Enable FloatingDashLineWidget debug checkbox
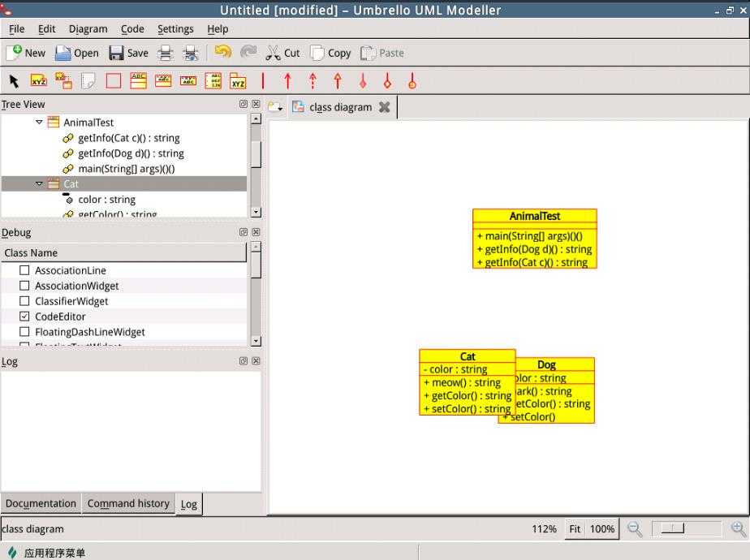The height and width of the screenshot is (560, 750). (x=24, y=331)
